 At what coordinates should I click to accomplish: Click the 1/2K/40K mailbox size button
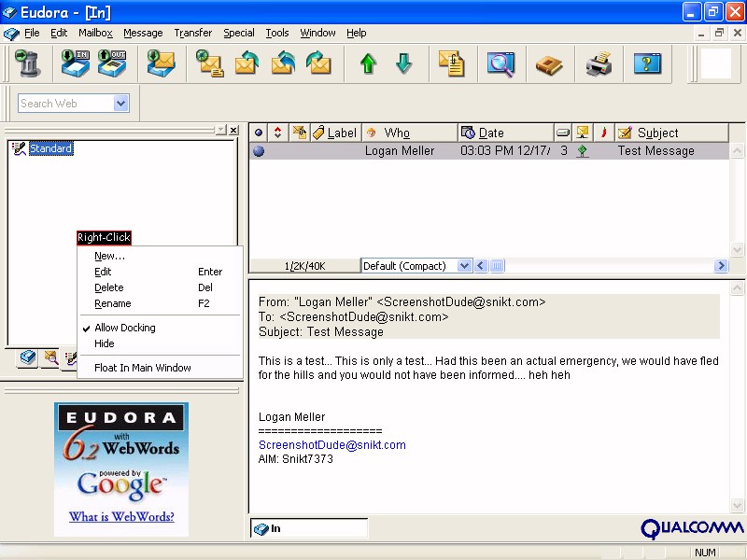(305, 266)
